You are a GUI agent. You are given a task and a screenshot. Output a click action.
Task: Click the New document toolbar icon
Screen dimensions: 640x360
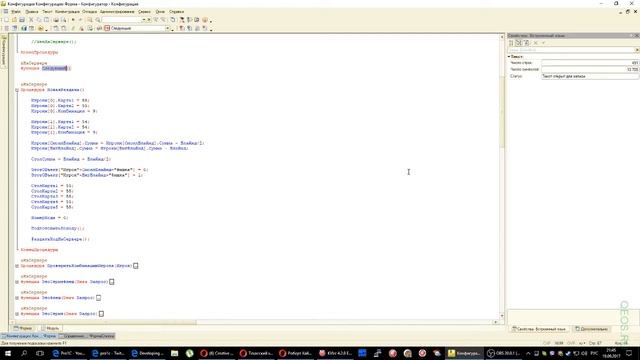7,20
